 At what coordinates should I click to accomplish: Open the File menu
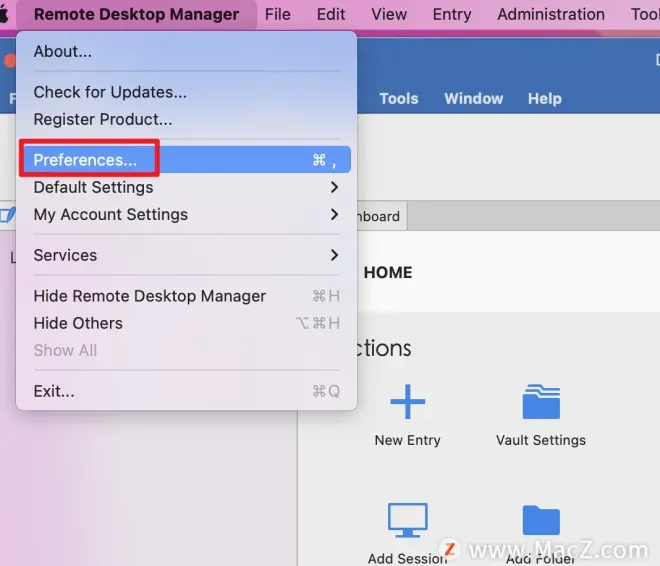(277, 14)
